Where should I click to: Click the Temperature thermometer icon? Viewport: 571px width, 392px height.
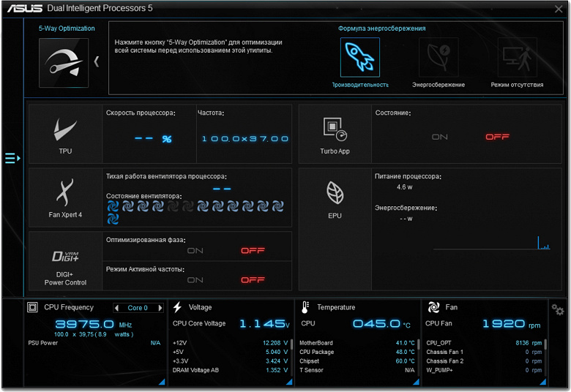pyautogui.click(x=305, y=307)
